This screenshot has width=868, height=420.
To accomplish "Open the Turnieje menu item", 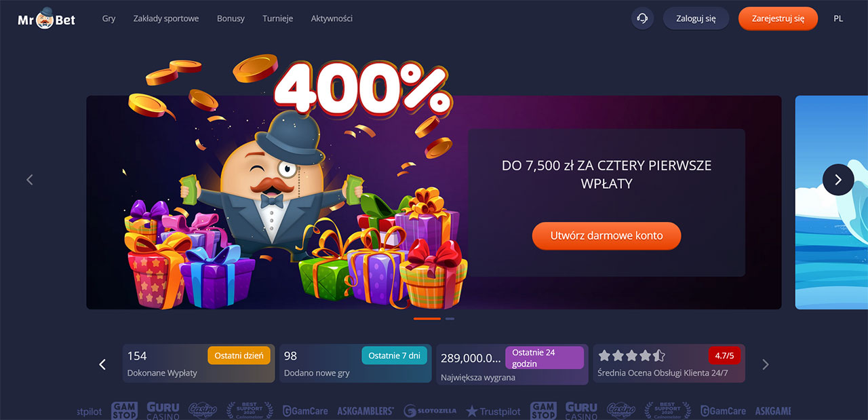I will click(277, 18).
